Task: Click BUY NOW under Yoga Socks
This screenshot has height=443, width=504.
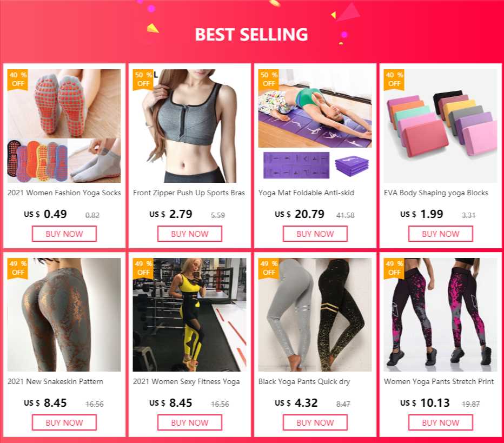Action: click(x=64, y=234)
